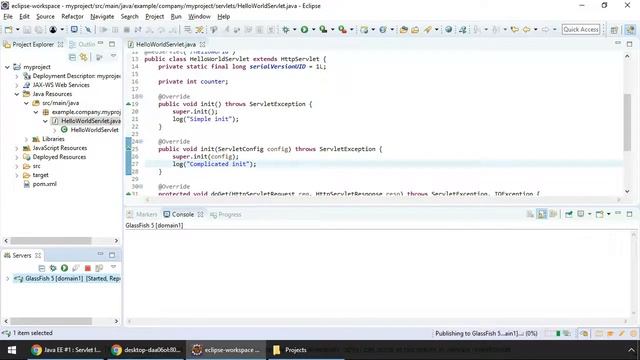Image resolution: width=640 pixels, height=360 pixels.
Task: Switch to the Outline tab
Action: [x=82, y=44]
